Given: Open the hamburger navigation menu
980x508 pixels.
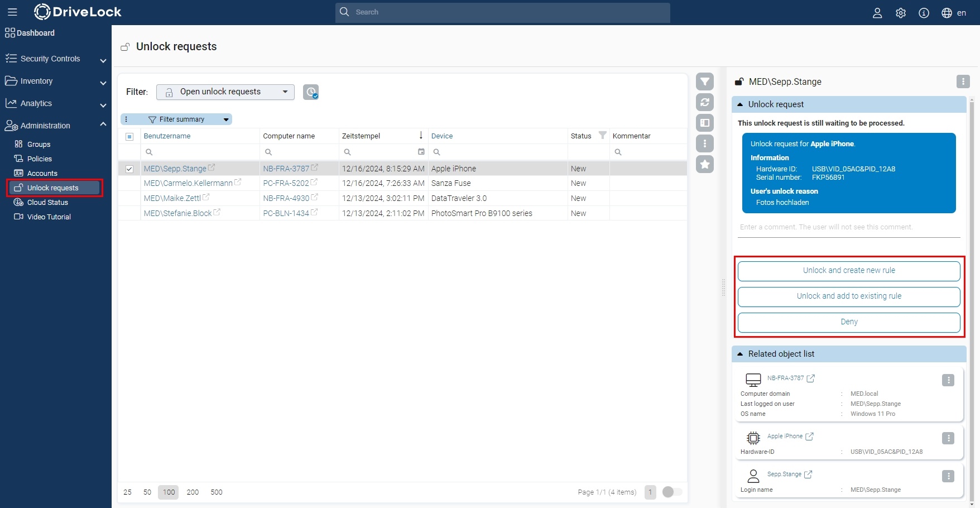Looking at the screenshot, I should pyautogui.click(x=12, y=12).
